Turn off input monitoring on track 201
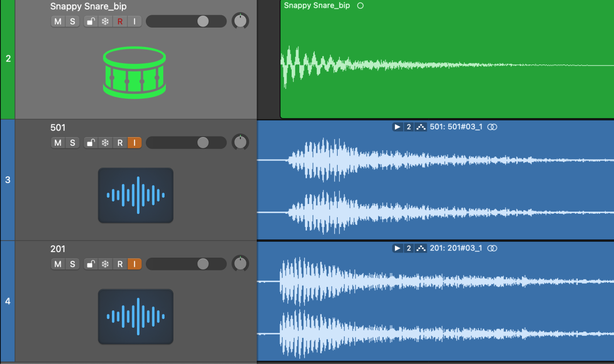 point(135,264)
